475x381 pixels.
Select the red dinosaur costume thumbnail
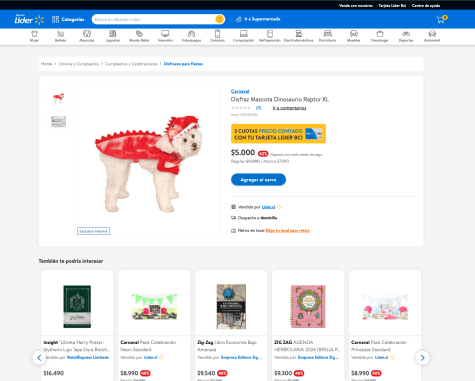(x=58, y=98)
